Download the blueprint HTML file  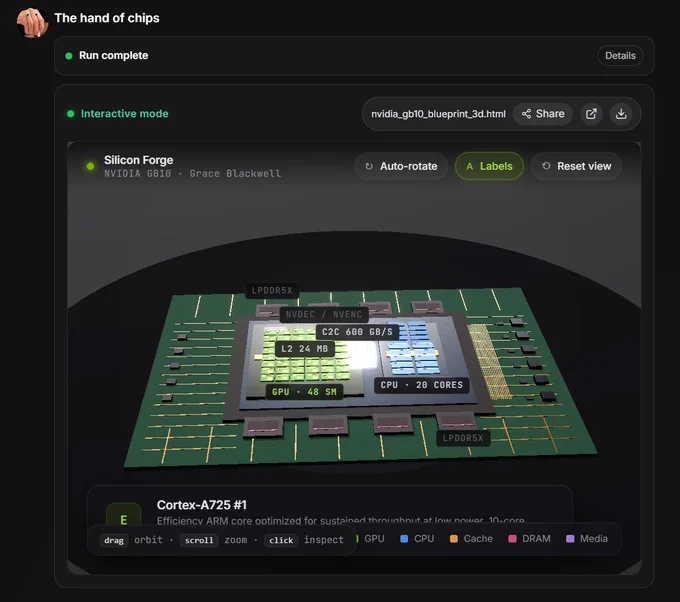click(x=621, y=114)
